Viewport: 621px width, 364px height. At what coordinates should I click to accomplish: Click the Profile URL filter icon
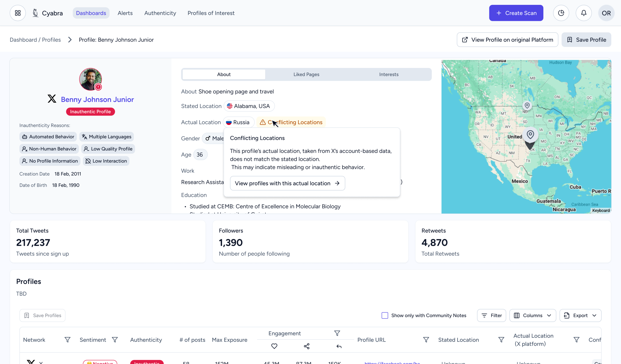tap(426, 339)
